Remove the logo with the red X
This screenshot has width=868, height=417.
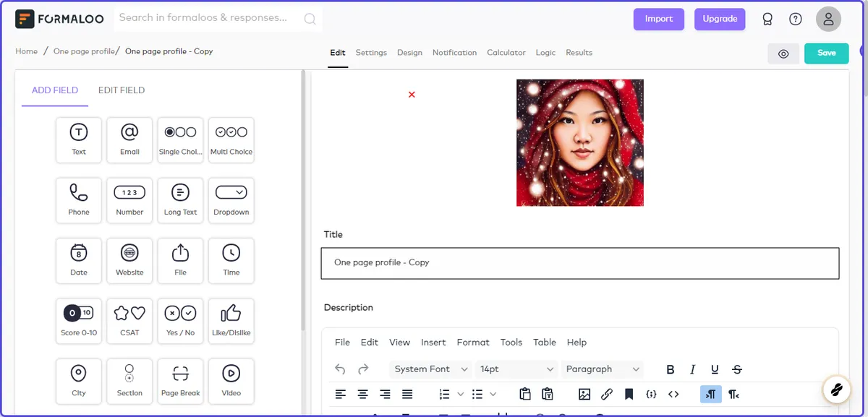click(x=412, y=95)
